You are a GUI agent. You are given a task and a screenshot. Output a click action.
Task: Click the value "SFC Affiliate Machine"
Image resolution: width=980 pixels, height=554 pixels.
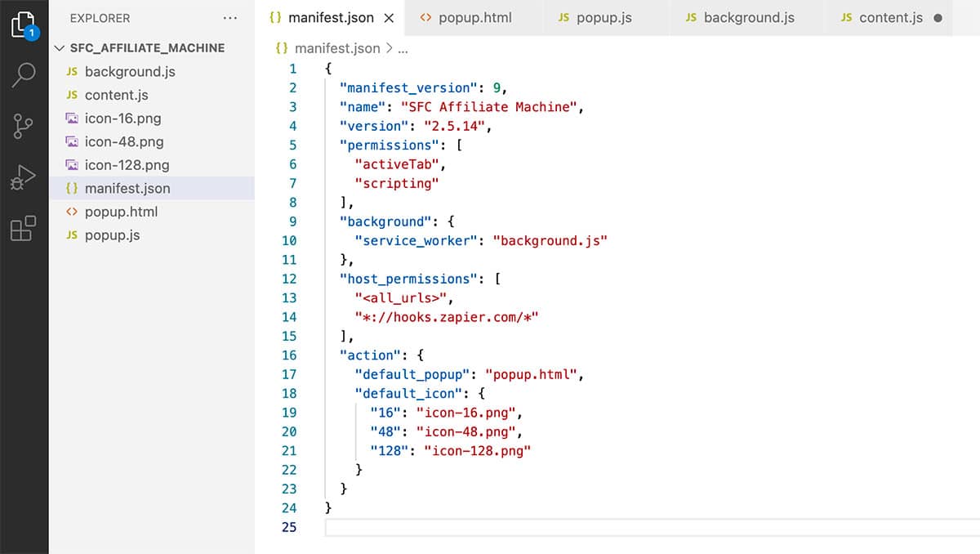pyautogui.click(x=490, y=107)
